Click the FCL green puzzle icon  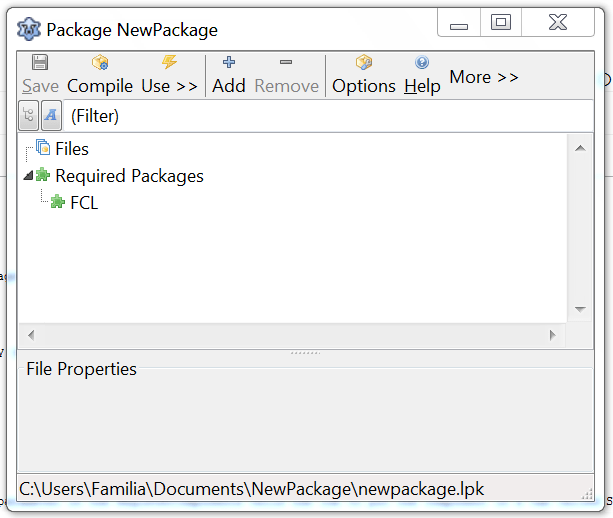57,202
